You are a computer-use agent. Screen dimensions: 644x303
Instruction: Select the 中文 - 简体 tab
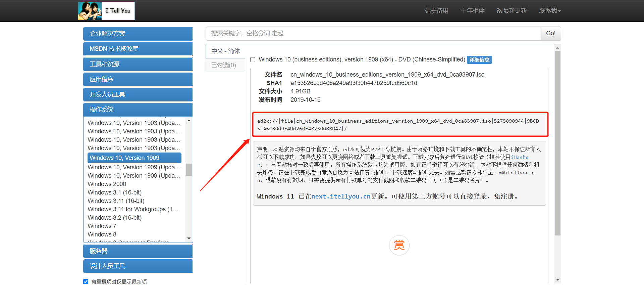tap(225, 51)
